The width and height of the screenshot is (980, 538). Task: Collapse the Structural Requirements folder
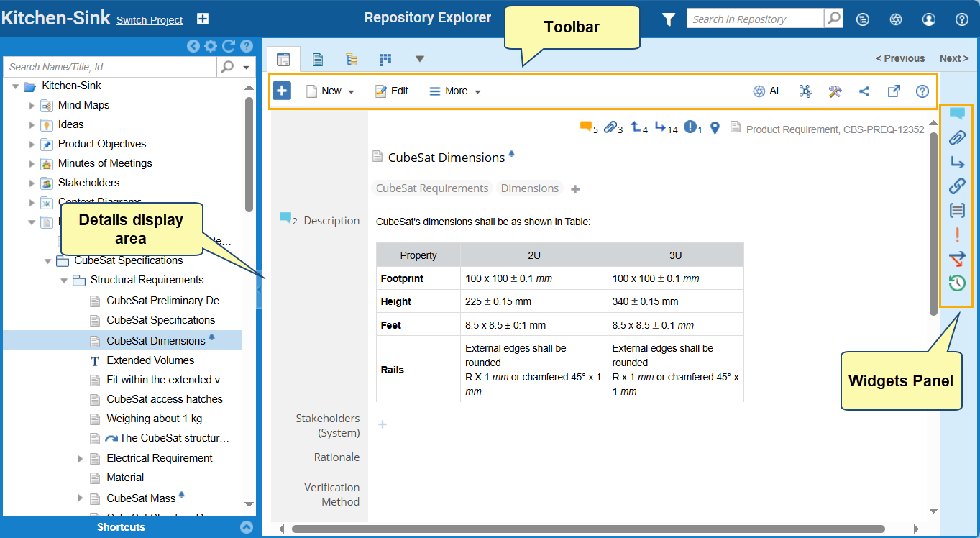pos(64,281)
